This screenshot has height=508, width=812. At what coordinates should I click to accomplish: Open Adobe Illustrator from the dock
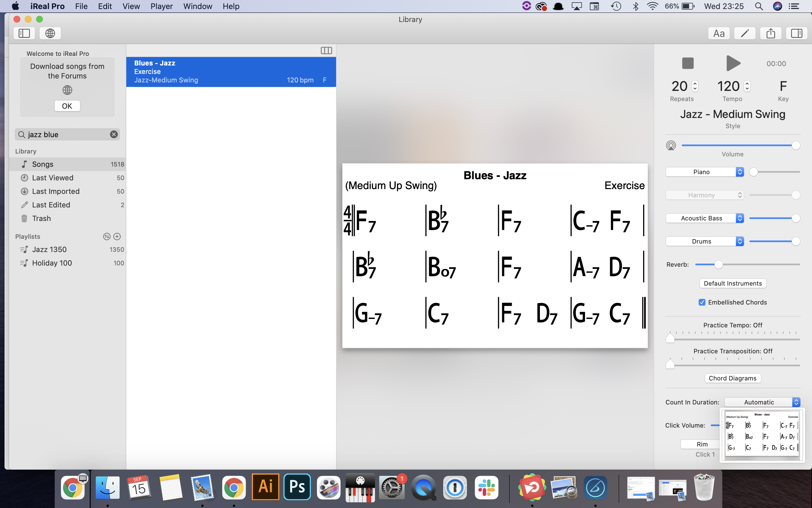click(x=265, y=487)
